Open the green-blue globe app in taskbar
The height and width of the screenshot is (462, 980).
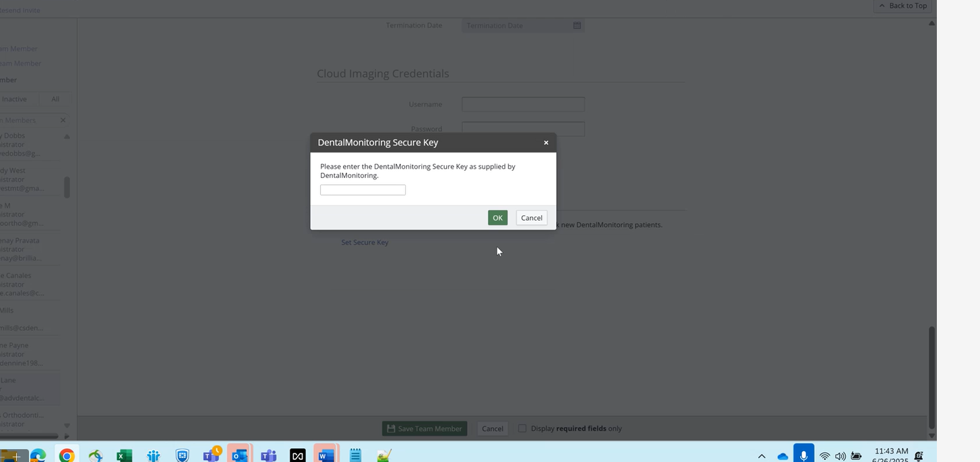95,456
